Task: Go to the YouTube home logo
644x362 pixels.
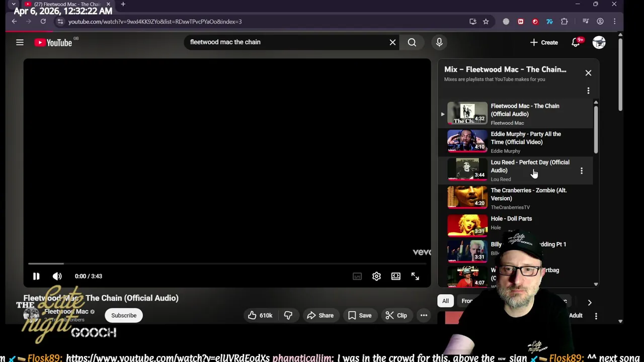Action: (53, 43)
